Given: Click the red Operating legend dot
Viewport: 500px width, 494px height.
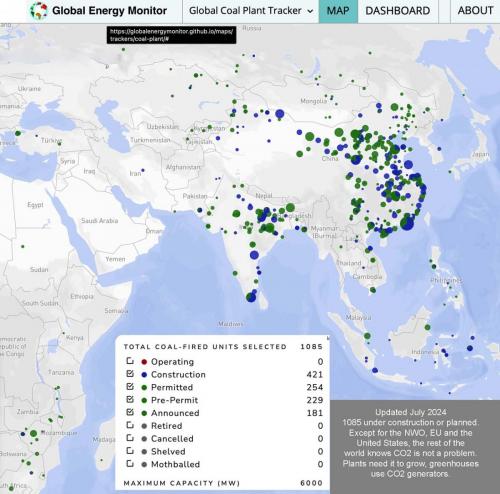Looking at the screenshot, I should (144, 362).
